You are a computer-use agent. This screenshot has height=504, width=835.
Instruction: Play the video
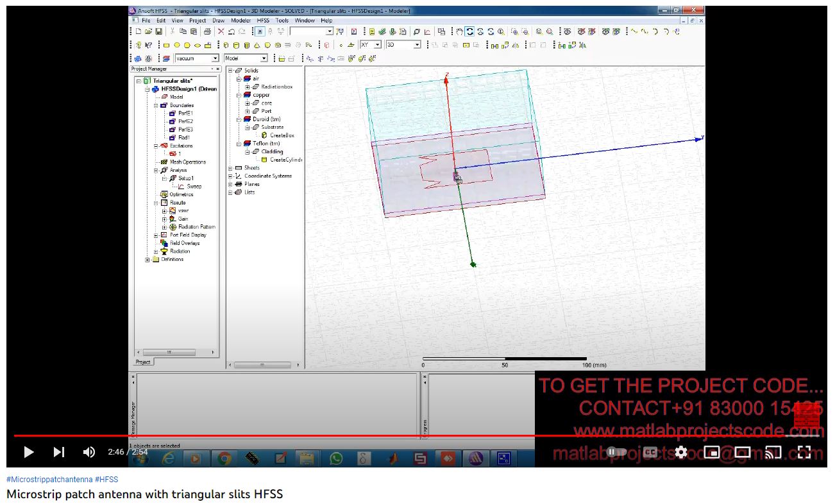pyautogui.click(x=28, y=452)
